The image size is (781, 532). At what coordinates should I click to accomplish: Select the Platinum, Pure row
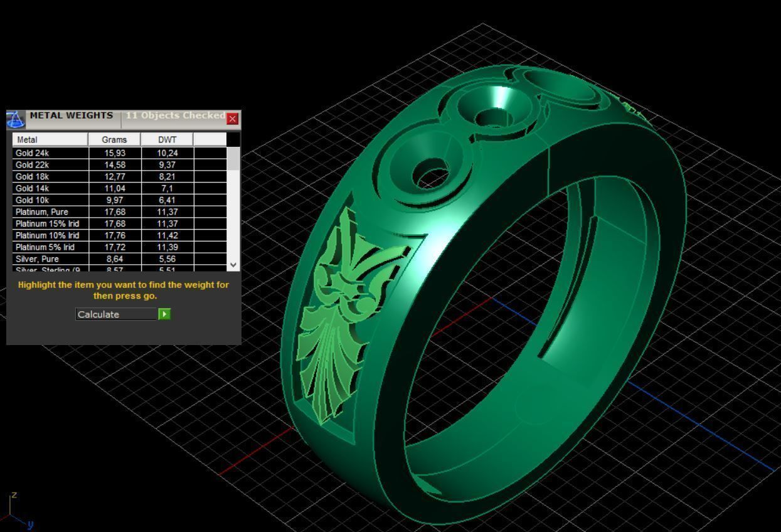tap(119, 212)
